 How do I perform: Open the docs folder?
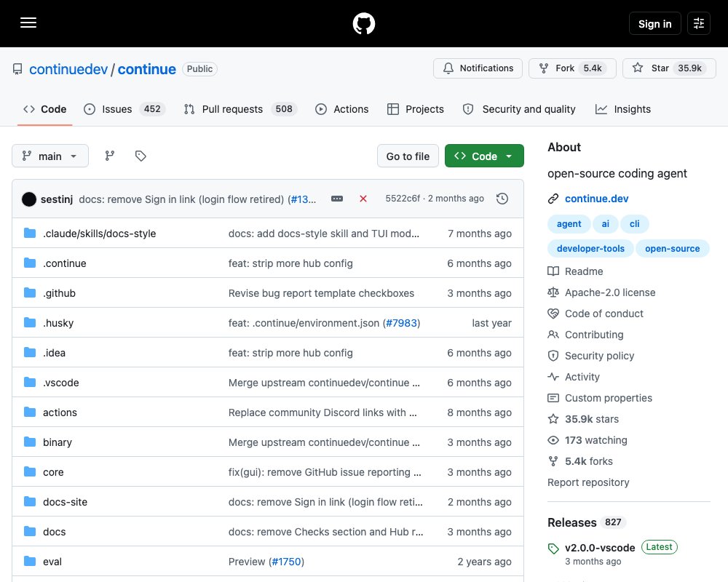click(x=55, y=532)
